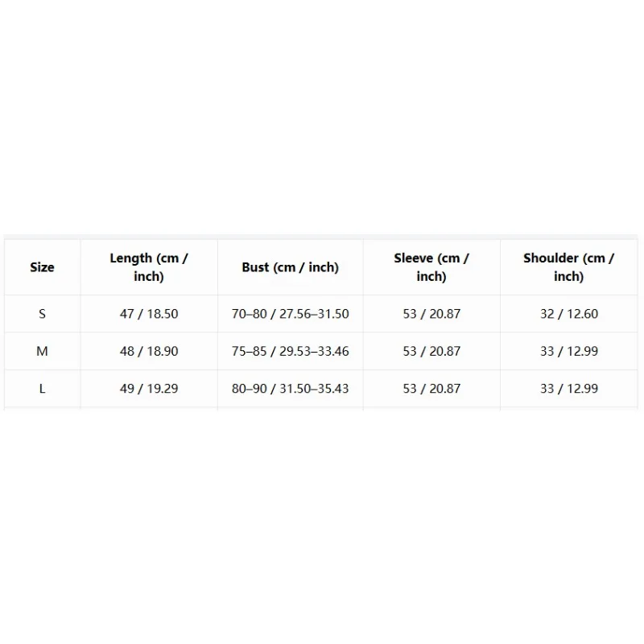Click the 49 / 19.29 length cell
The image size is (644, 644).
coord(149,389)
